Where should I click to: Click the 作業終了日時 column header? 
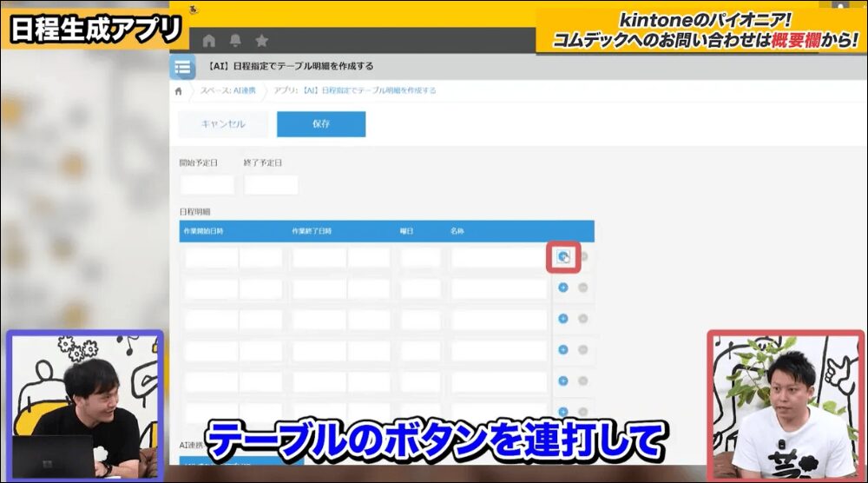coord(312,231)
